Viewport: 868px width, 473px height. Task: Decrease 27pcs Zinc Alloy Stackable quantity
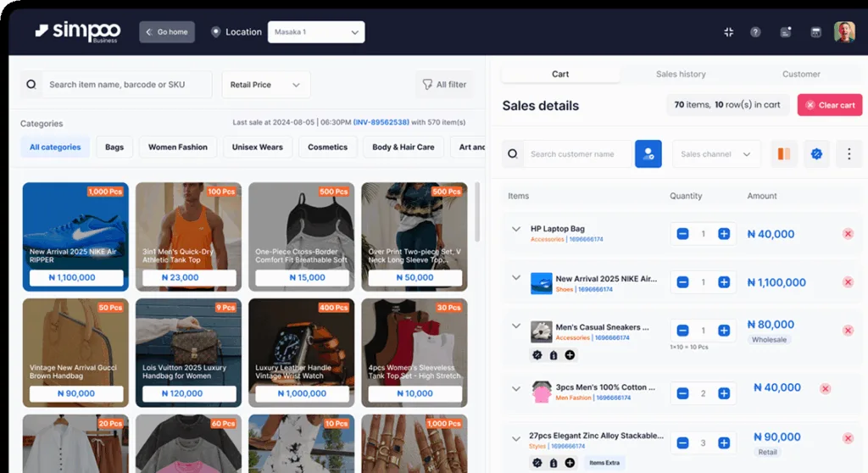click(x=682, y=442)
